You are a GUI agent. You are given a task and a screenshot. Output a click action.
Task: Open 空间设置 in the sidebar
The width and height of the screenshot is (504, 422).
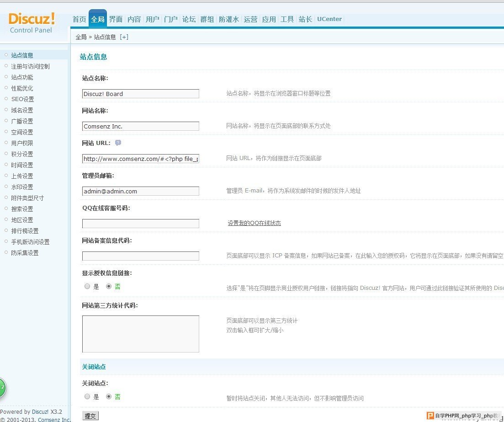[22, 132]
